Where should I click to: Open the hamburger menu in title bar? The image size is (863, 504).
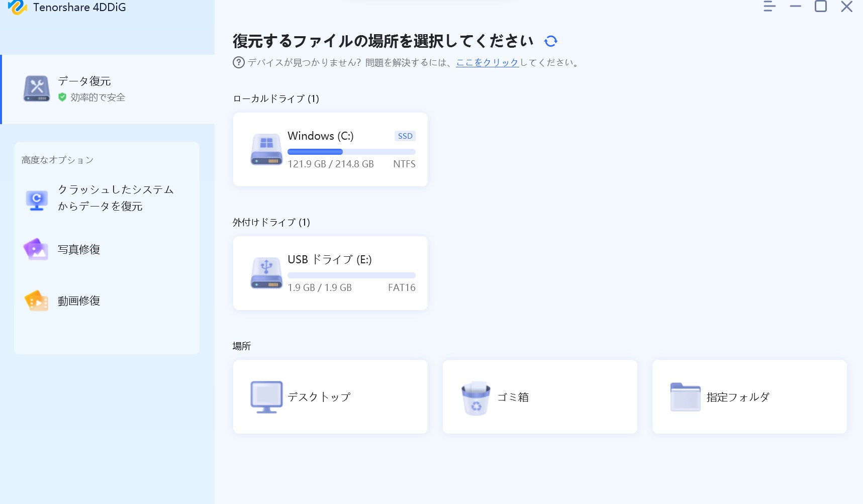click(x=769, y=7)
